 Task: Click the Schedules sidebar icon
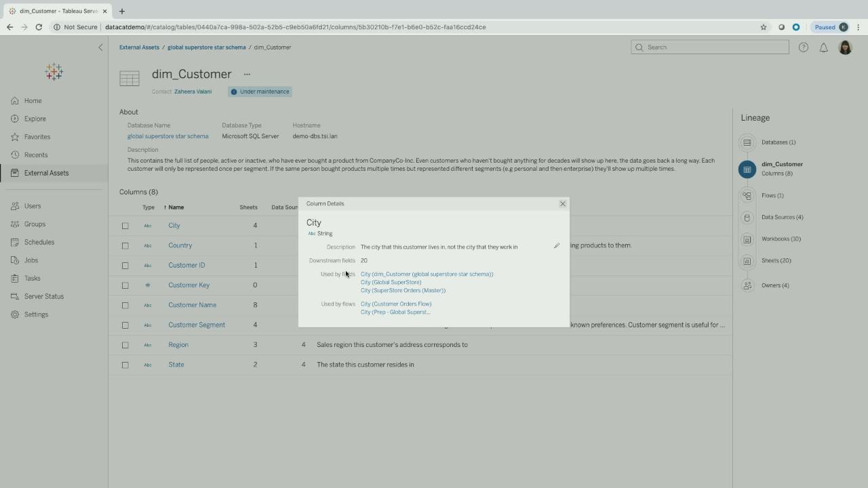pos(15,242)
